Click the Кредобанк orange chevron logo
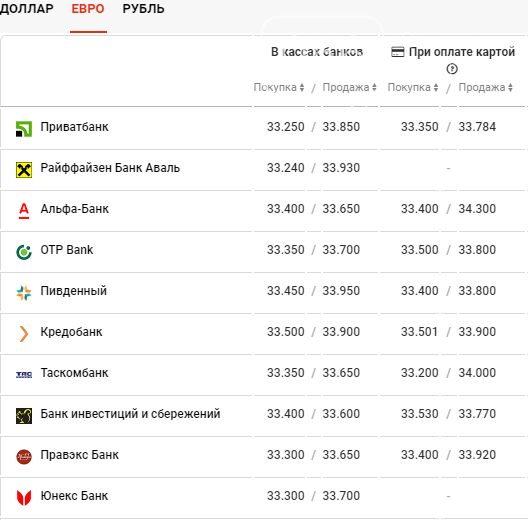Screen dimensions: 528x520 (x=24, y=334)
